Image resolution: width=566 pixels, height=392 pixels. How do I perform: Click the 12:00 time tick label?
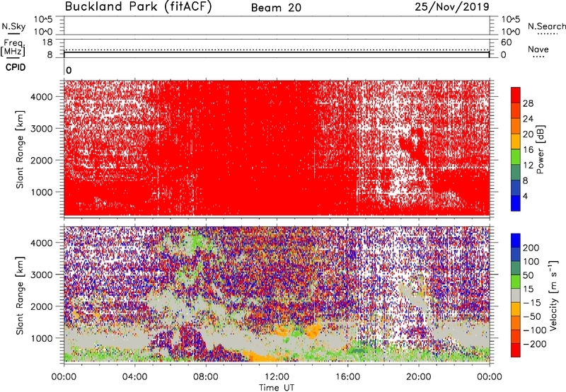[x=277, y=377]
